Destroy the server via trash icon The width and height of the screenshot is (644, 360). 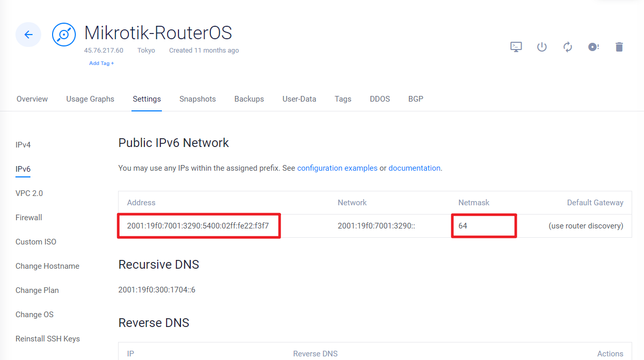[619, 46]
